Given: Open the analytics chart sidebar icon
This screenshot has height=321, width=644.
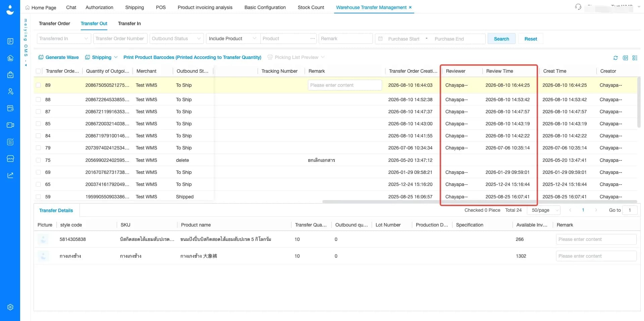Looking at the screenshot, I should [x=10, y=175].
